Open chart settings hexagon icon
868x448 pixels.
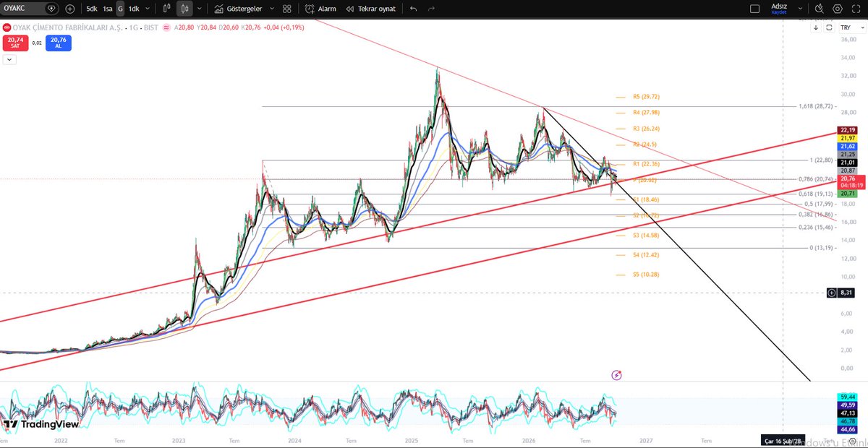(838, 9)
